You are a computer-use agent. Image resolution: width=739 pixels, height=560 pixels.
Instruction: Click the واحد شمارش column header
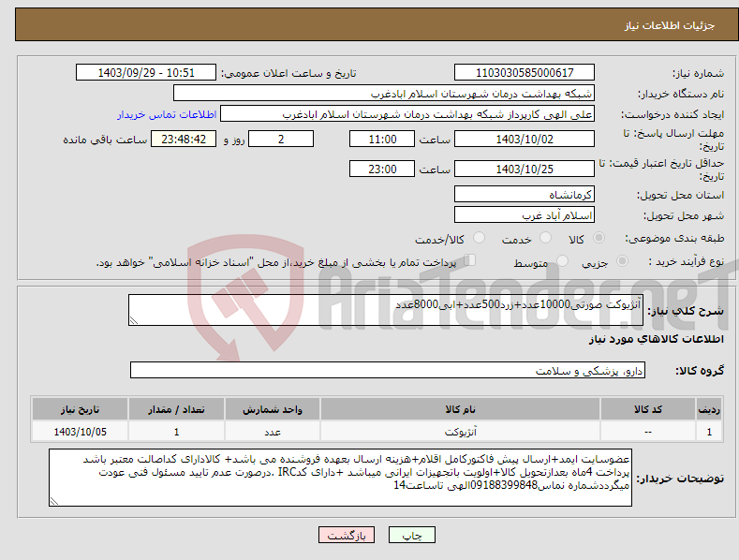(x=273, y=408)
